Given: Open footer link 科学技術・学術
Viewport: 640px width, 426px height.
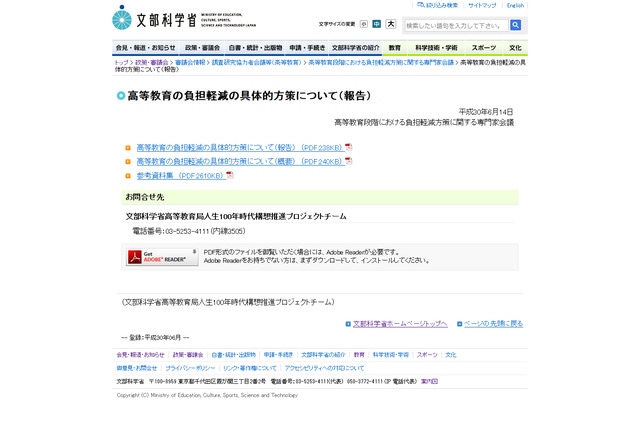Looking at the screenshot, I should 391,355.
